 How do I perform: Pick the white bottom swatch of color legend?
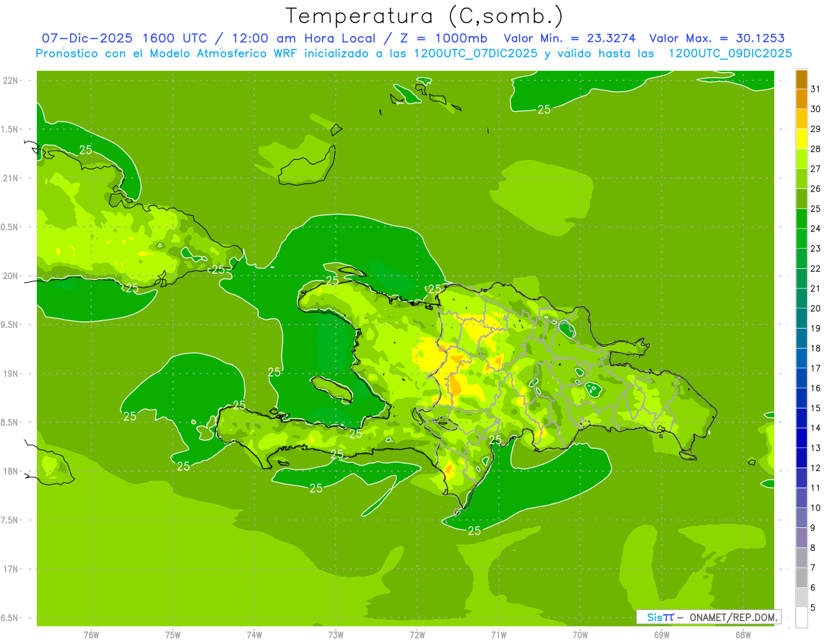click(x=801, y=618)
